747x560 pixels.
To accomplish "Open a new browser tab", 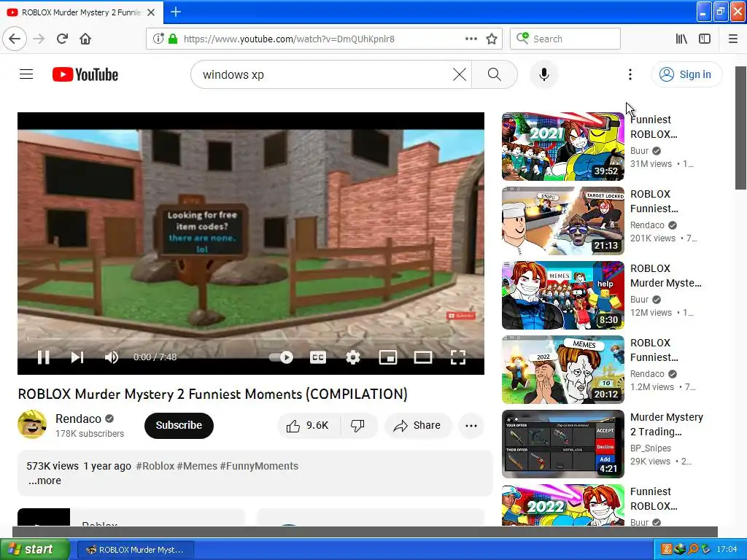I will click(x=175, y=12).
